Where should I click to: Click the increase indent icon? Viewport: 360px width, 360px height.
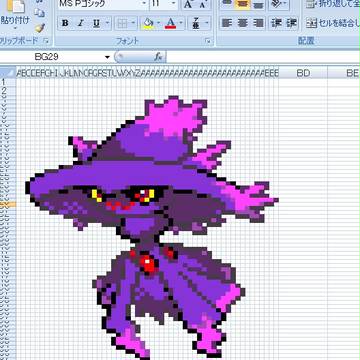tap(292, 23)
